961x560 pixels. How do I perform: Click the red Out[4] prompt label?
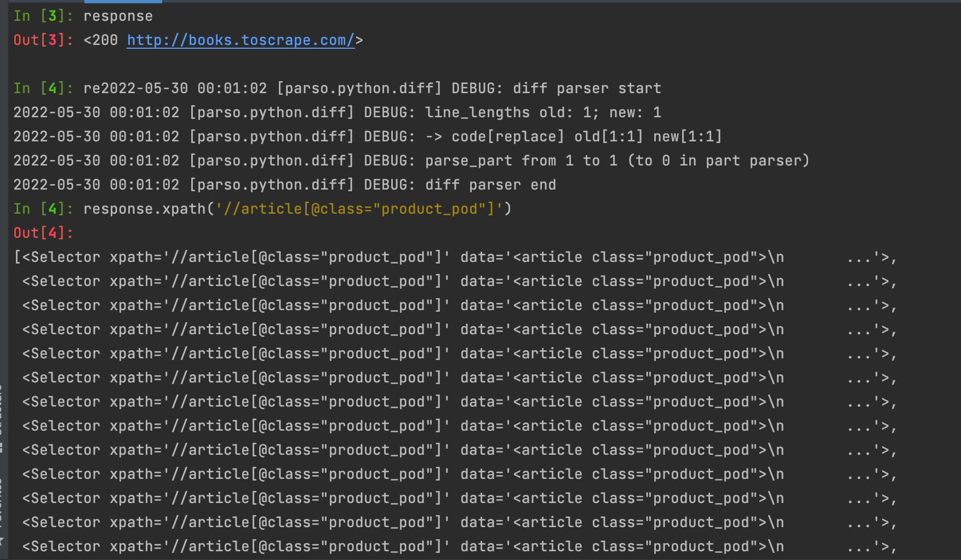(43, 233)
